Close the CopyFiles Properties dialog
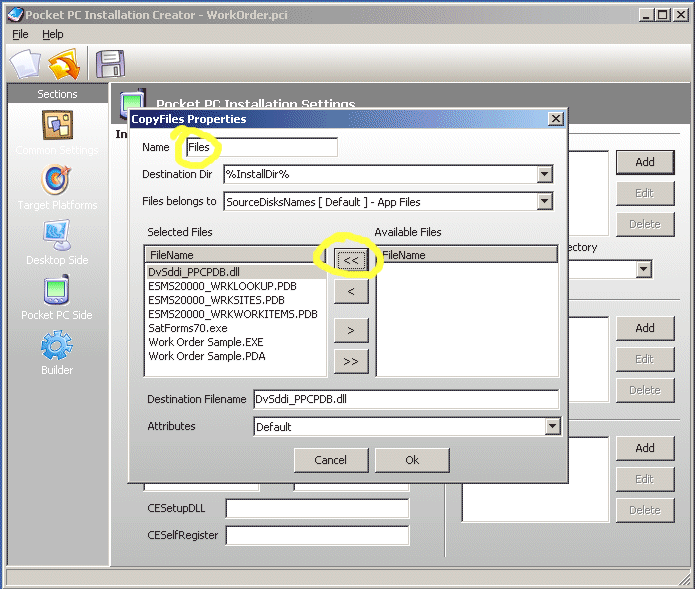This screenshot has height=589, width=695. coord(556,119)
